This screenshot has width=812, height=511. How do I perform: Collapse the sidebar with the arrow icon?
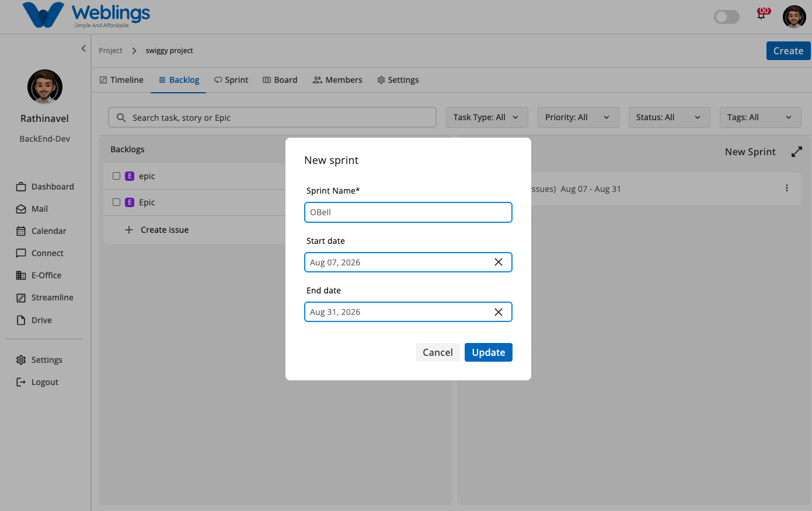click(83, 48)
